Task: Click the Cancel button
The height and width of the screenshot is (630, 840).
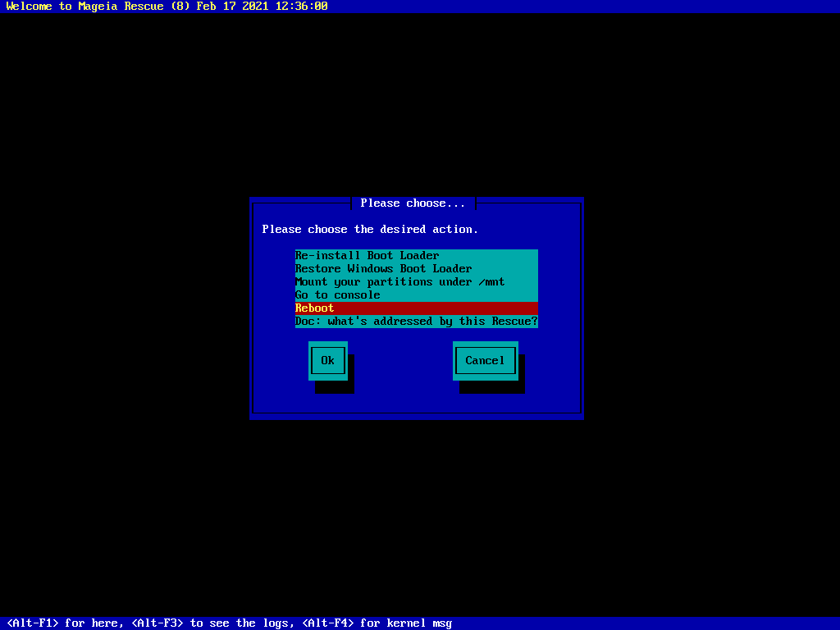Action: tap(486, 361)
